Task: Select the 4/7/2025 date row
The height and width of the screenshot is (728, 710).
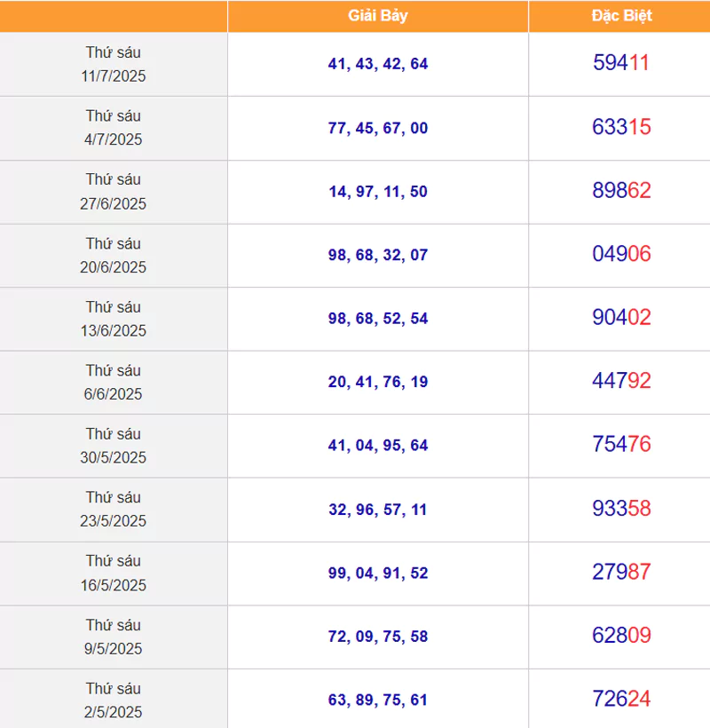Action: tap(114, 128)
